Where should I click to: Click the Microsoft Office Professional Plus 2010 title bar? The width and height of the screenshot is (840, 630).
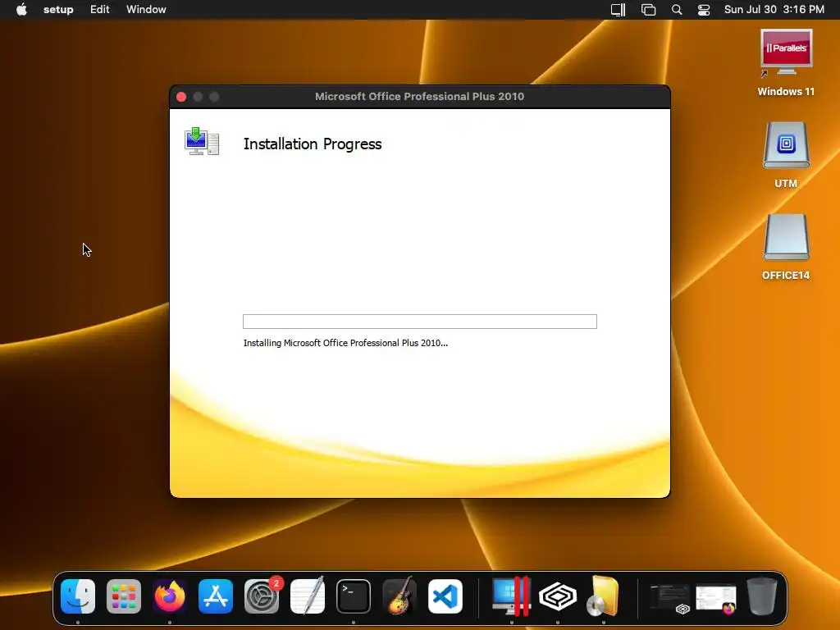[419, 97]
